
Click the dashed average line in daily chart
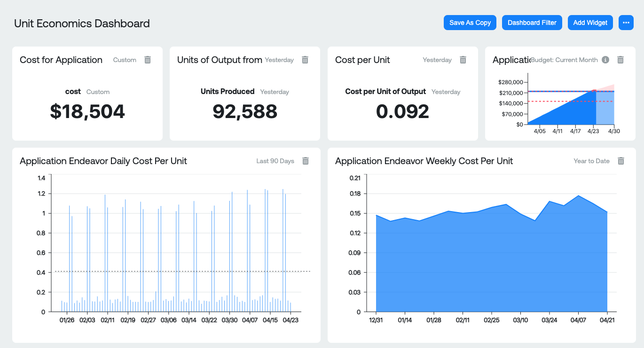pos(179,271)
